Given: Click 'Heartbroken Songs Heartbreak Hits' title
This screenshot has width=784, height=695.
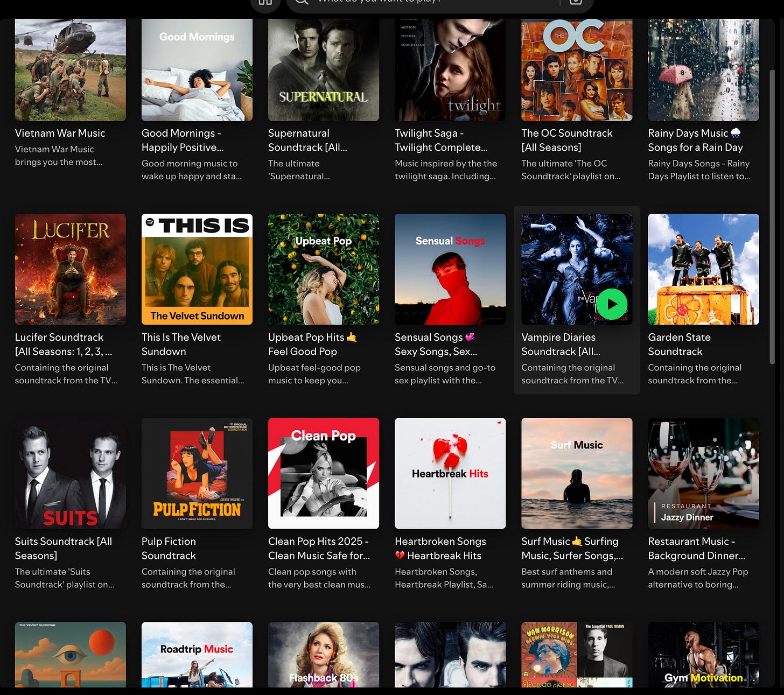Looking at the screenshot, I should (x=440, y=548).
